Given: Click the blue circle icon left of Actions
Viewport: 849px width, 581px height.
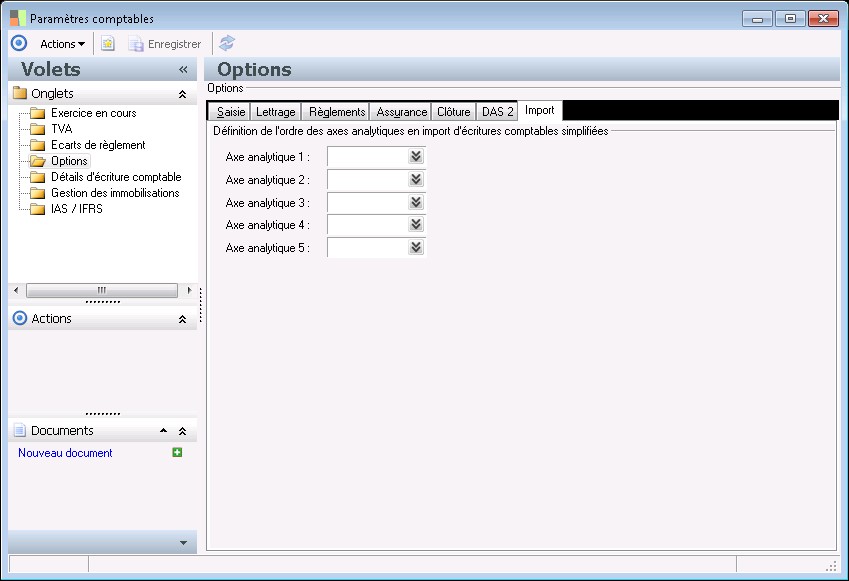Looking at the screenshot, I should pos(19,43).
